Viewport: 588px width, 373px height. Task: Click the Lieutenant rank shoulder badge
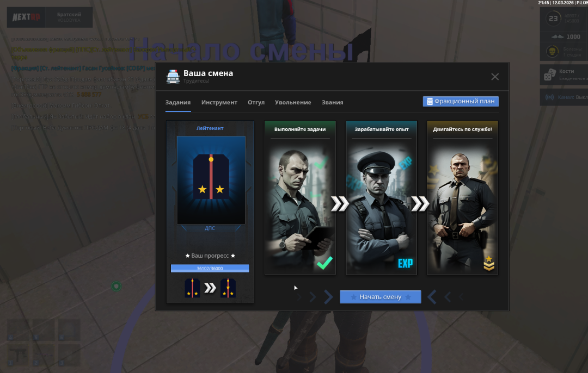[211, 179]
